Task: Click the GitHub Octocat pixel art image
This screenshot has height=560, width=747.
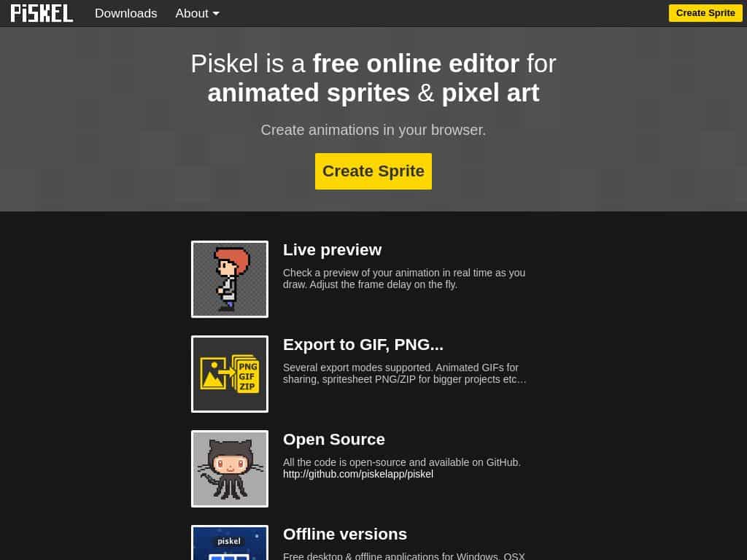Action: pyautogui.click(x=230, y=469)
